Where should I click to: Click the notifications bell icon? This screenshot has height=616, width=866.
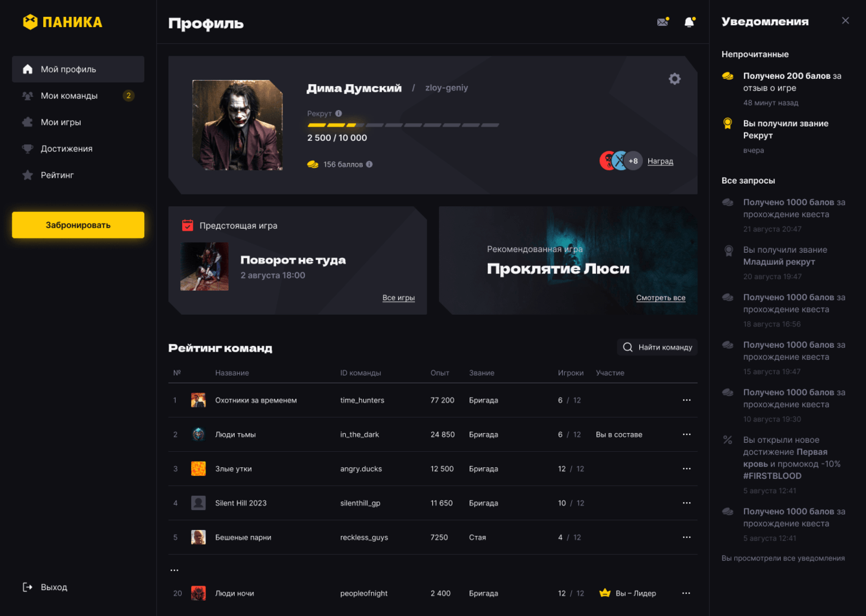(690, 22)
